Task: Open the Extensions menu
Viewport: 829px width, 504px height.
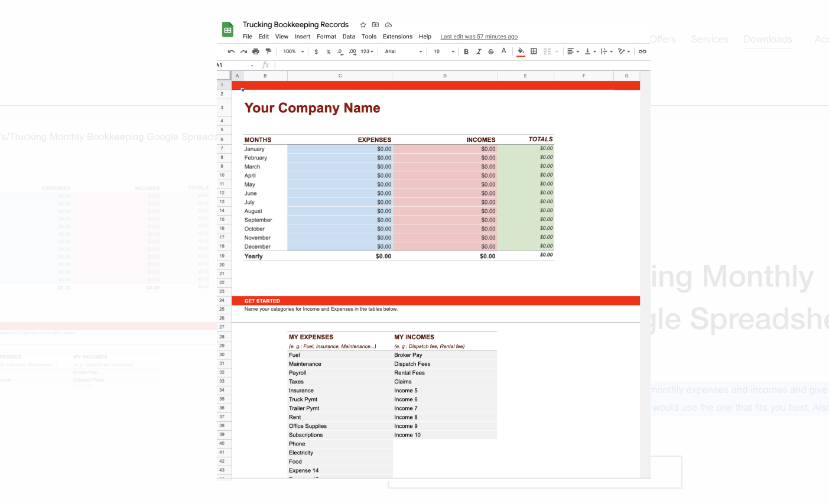Action: coord(397,36)
